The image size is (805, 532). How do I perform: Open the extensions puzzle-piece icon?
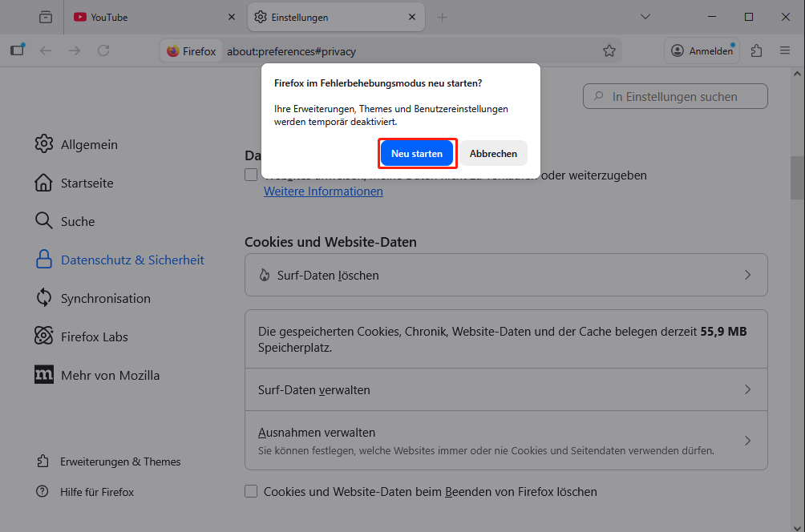pos(755,50)
